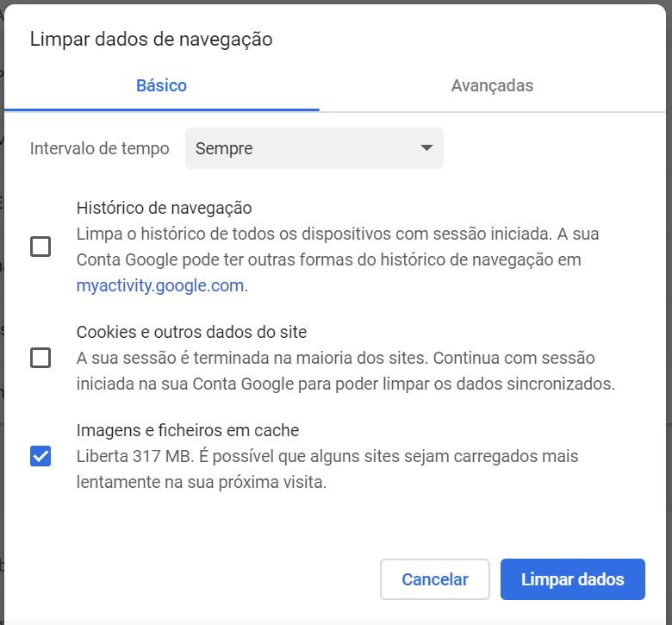Click the Histórico de navegação heading text
The width and height of the screenshot is (672, 625).
165,208
